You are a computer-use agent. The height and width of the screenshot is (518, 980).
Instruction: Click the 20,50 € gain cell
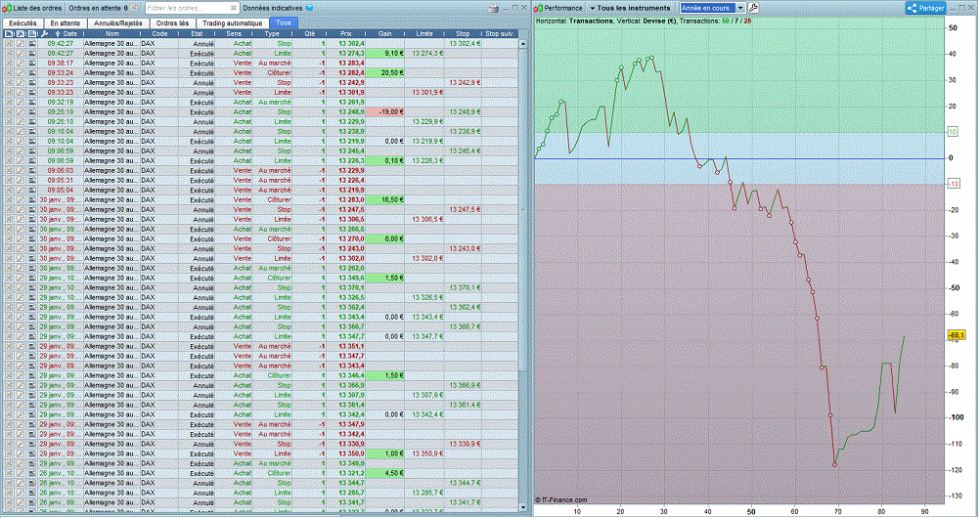tap(385, 73)
